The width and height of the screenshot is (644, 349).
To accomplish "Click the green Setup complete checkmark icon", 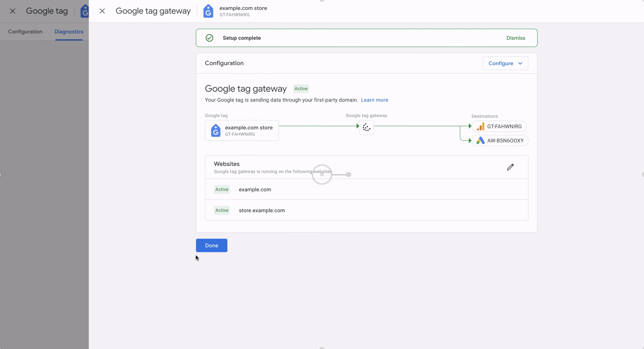I will (x=209, y=38).
